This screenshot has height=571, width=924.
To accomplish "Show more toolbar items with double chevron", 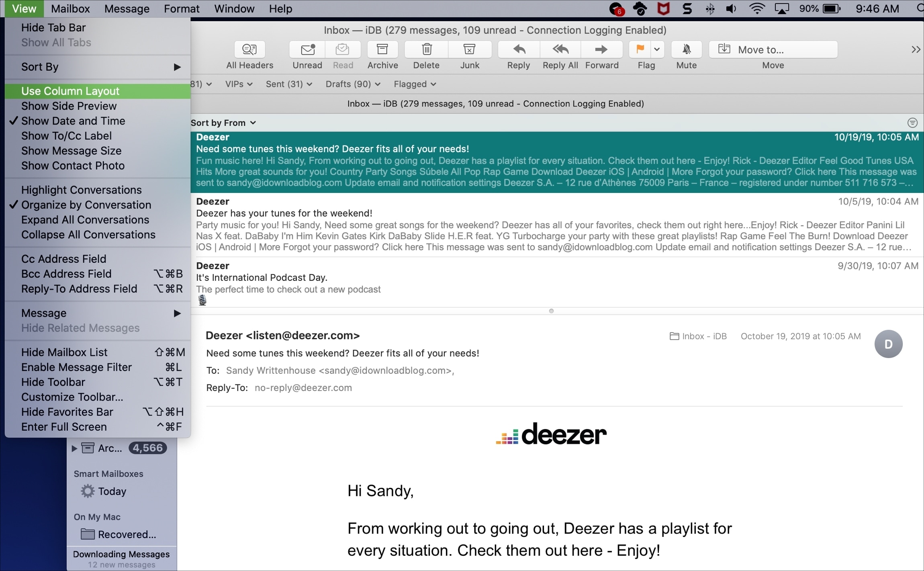I will pos(916,49).
